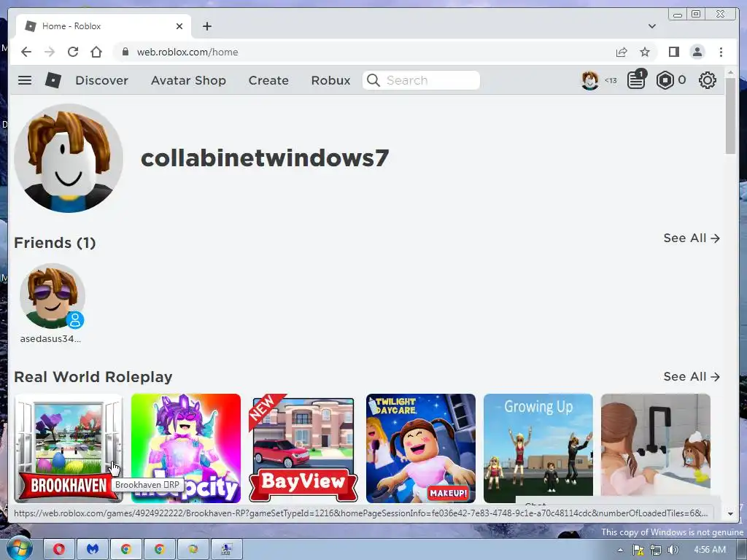
Task: Open the Discover menu item
Action: (x=101, y=80)
